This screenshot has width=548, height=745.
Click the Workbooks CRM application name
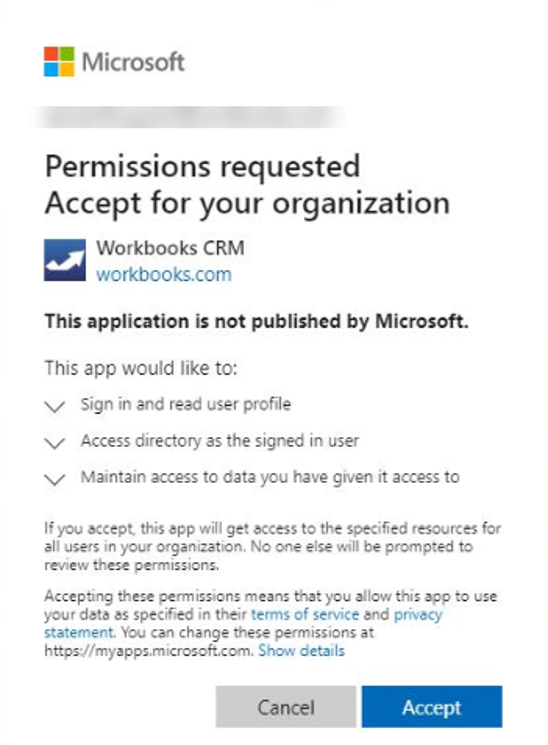point(170,248)
